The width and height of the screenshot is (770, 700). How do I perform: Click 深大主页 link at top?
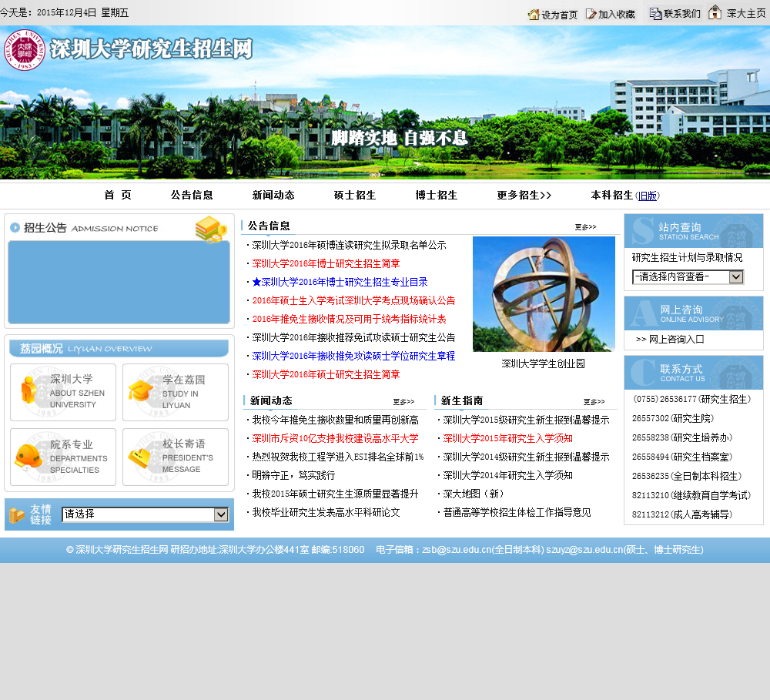tap(746, 13)
